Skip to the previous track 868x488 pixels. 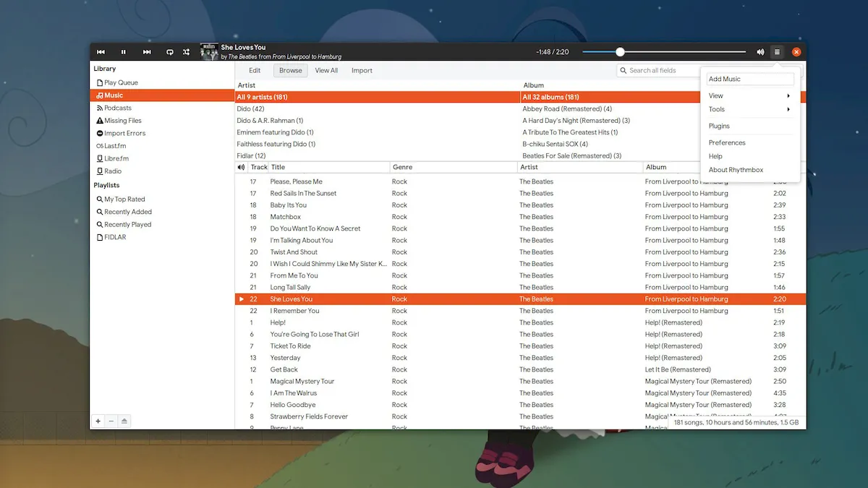(x=101, y=52)
